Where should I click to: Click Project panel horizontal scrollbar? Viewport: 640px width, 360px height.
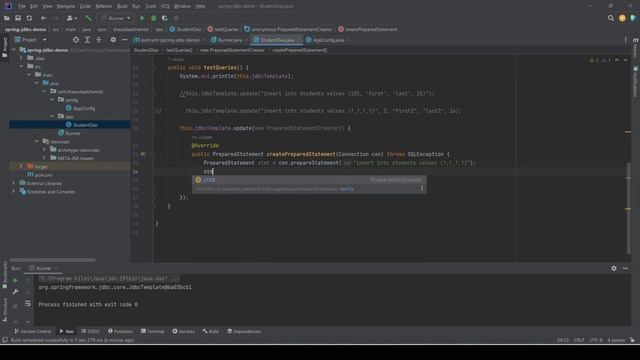53,260
